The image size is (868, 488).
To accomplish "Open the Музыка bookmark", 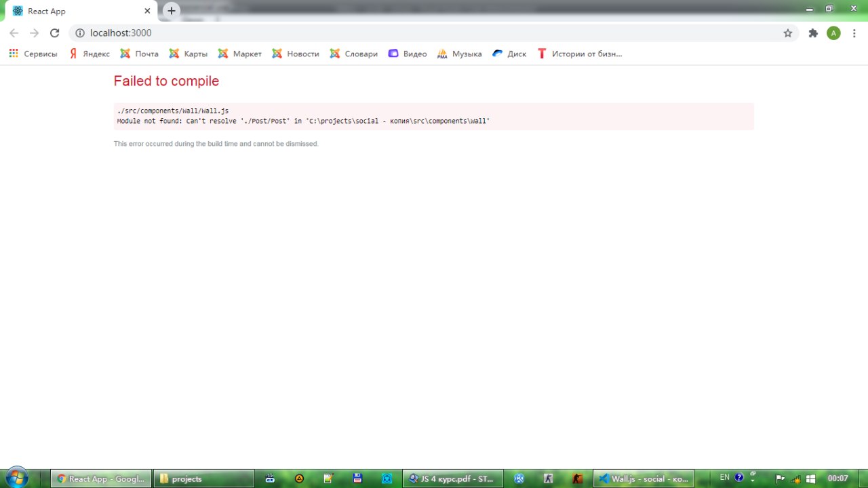I will coord(460,54).
